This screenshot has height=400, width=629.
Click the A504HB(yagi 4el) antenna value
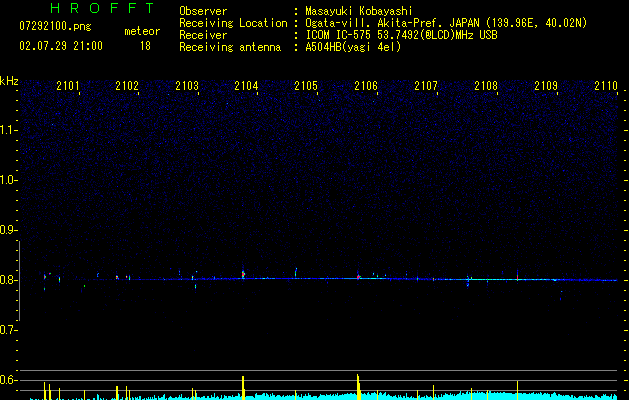click(353, 47)
